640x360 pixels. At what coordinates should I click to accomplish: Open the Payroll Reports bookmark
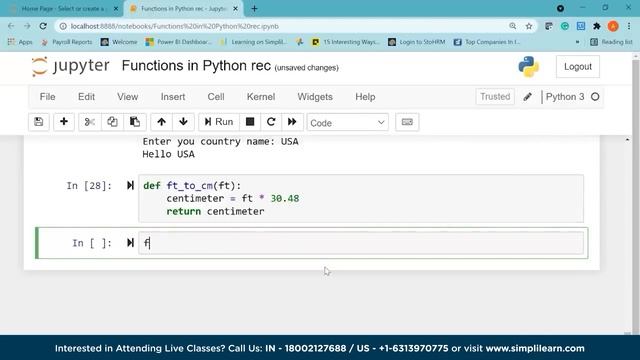pyautogui.click(x=67, y=42)
